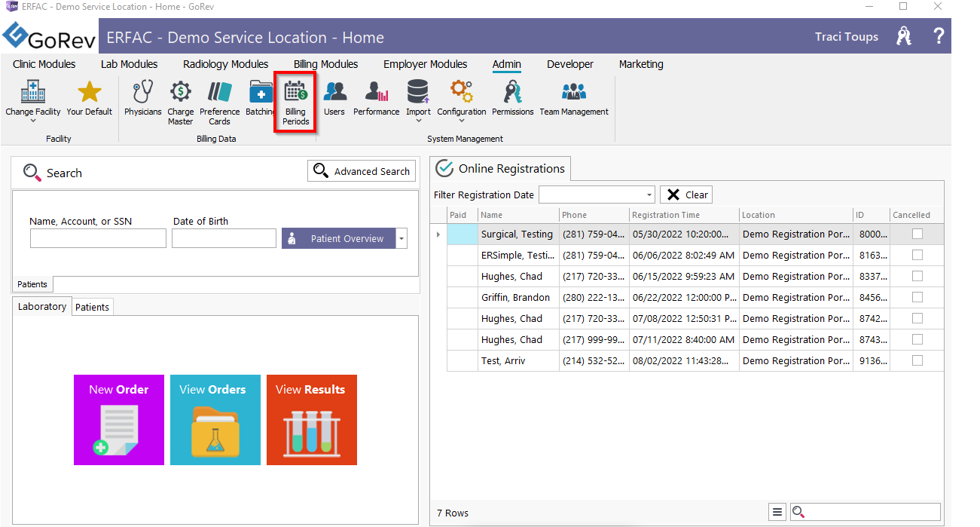Open the Billing Periods calendar icon
The height and width of the screenshot is (527, 980).
coord(296,93)
